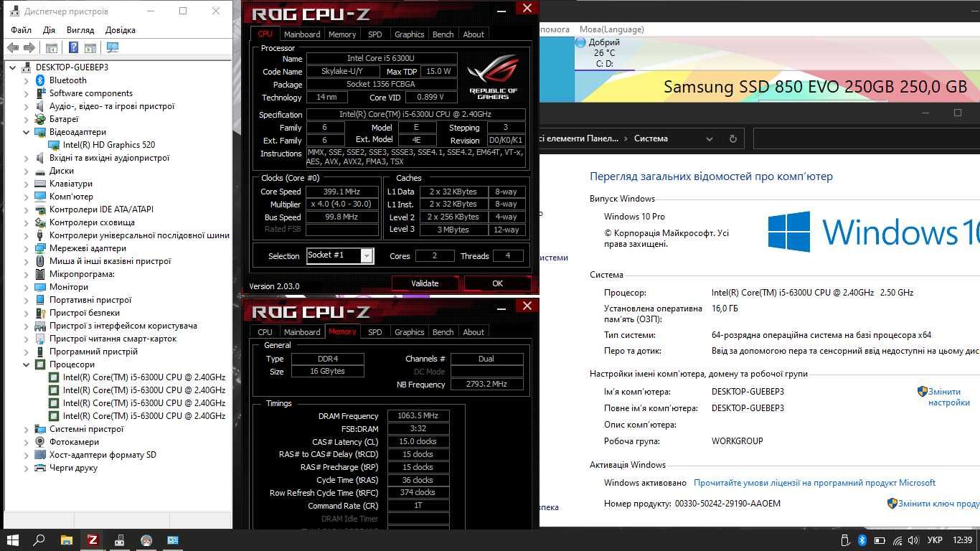Expand Software components category
This screenshot has width=980, height=551.
(x=27, y=93)
